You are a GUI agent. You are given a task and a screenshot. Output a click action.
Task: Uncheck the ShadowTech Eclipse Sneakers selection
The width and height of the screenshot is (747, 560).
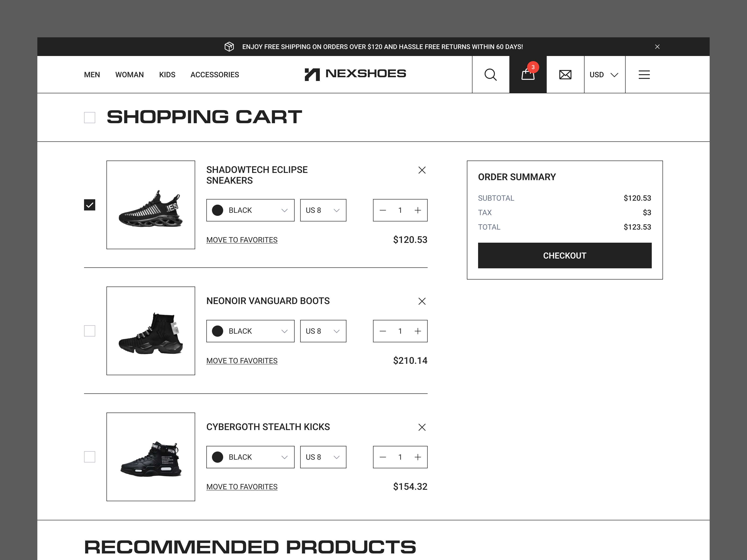pyautogui.click(x=89, y=205)
